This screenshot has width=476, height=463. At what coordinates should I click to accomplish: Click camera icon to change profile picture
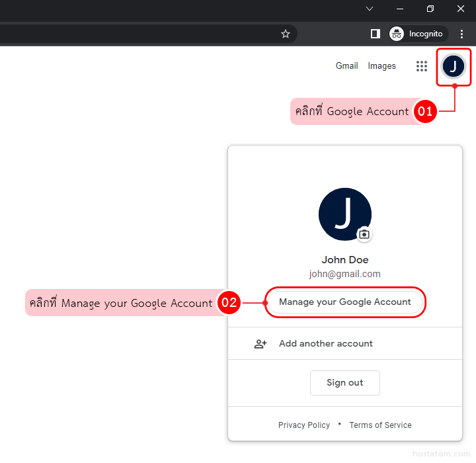(x=364, y=234)
